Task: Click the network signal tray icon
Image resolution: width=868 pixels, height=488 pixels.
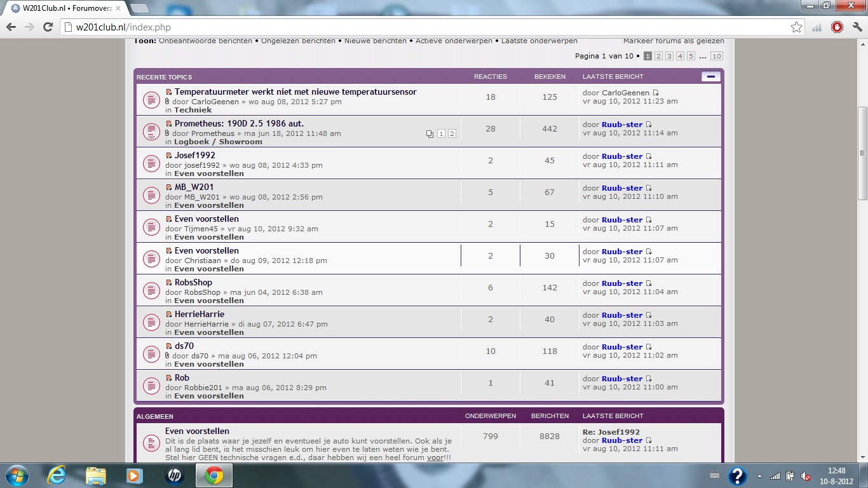Action: click(x=775, y=476)
